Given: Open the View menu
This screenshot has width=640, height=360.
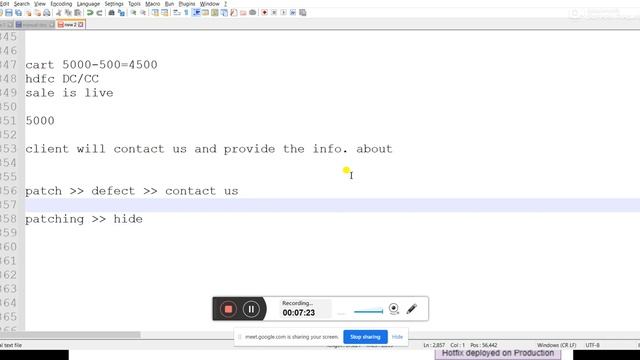Looking at the screenshot, I should pos(40,4).
